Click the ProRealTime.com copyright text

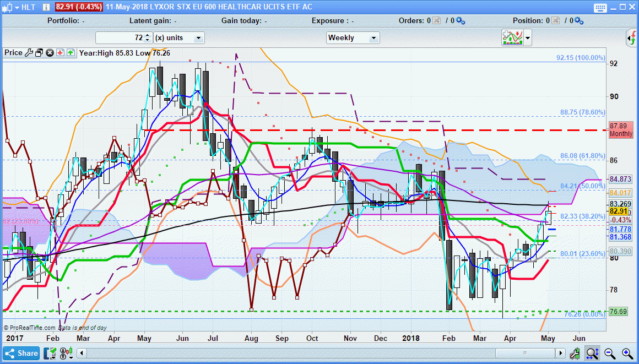29,328
